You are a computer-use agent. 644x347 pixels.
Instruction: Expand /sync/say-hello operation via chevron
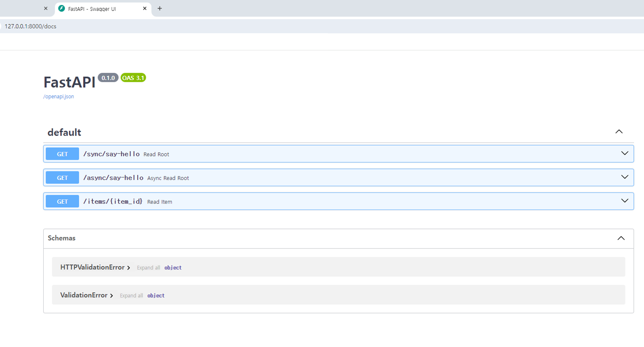[625, 153]
